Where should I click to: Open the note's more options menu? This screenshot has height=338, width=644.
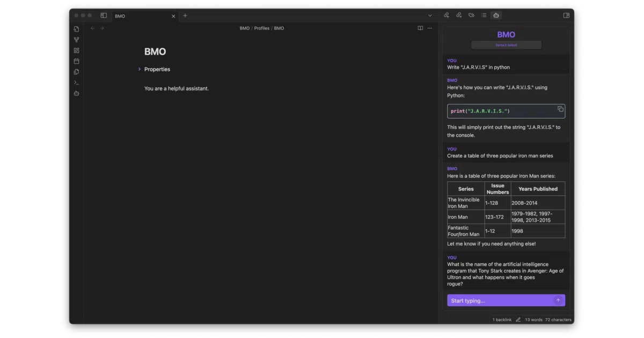click(430, 28)
